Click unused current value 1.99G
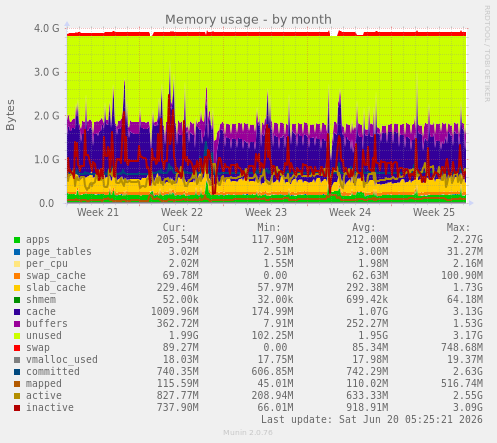This screenshot has width=497, height=443. [x=184, y=336]
